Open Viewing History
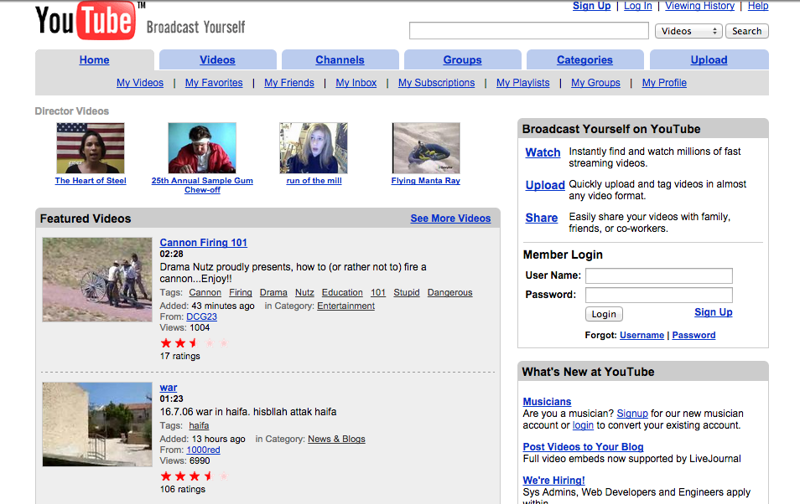 coord(699,6)
